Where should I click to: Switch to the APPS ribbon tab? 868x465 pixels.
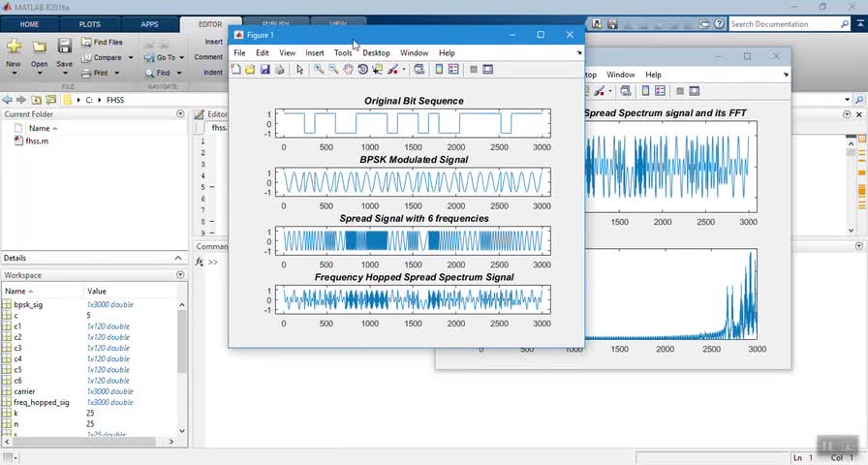[x=149, y=24]
